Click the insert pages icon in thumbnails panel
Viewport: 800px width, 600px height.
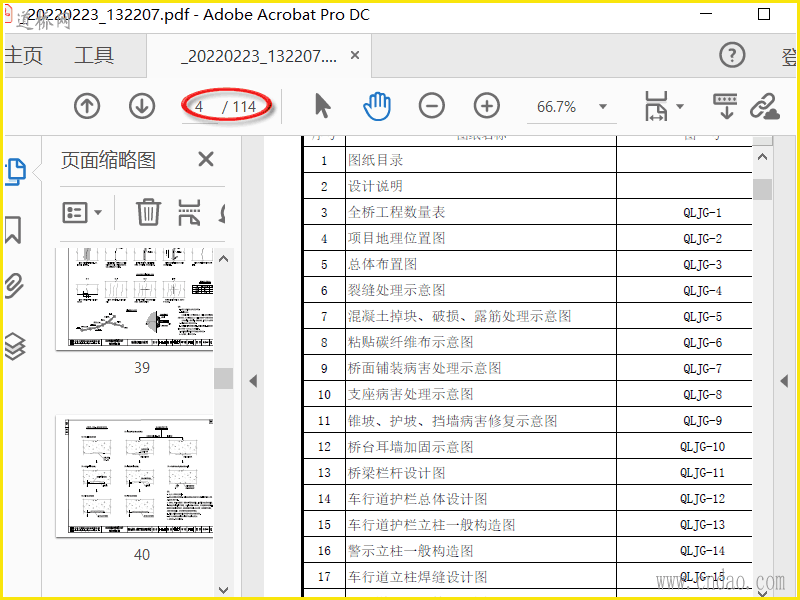coord(189,212)
